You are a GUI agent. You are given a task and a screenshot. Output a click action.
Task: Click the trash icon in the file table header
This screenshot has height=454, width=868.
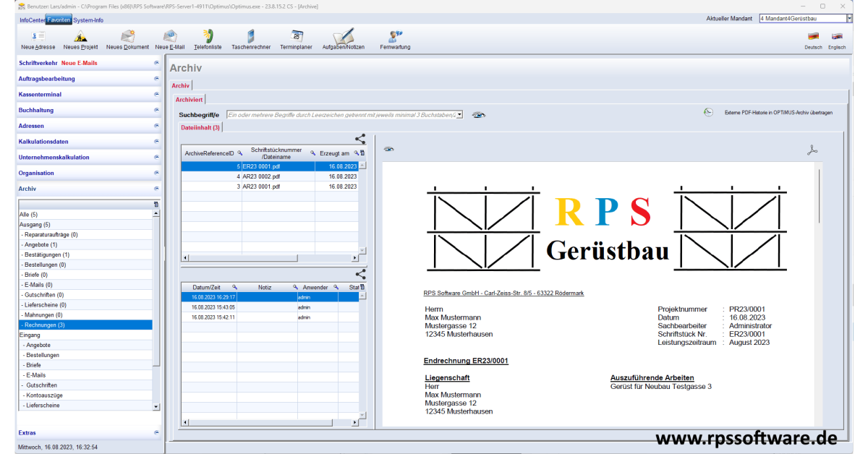click(362, 153)
